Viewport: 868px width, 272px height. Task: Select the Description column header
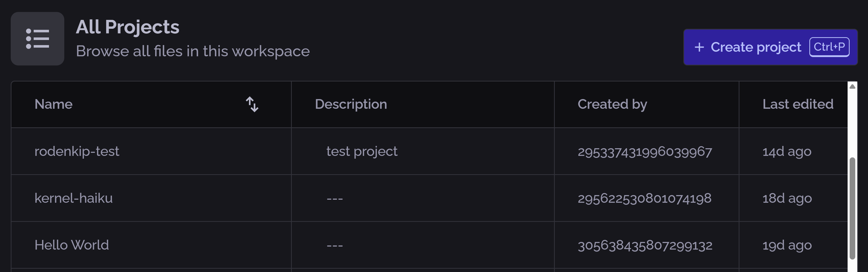pos(351,104)
